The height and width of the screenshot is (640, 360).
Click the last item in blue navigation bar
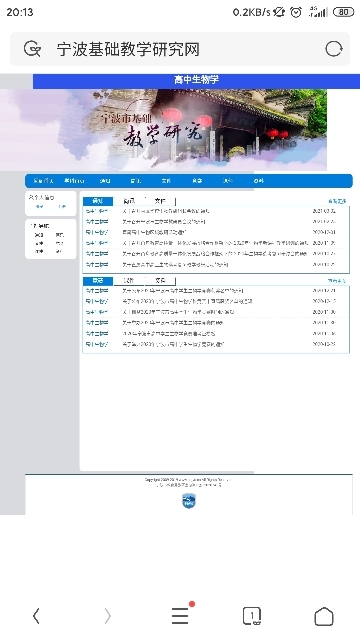[259, 181]
